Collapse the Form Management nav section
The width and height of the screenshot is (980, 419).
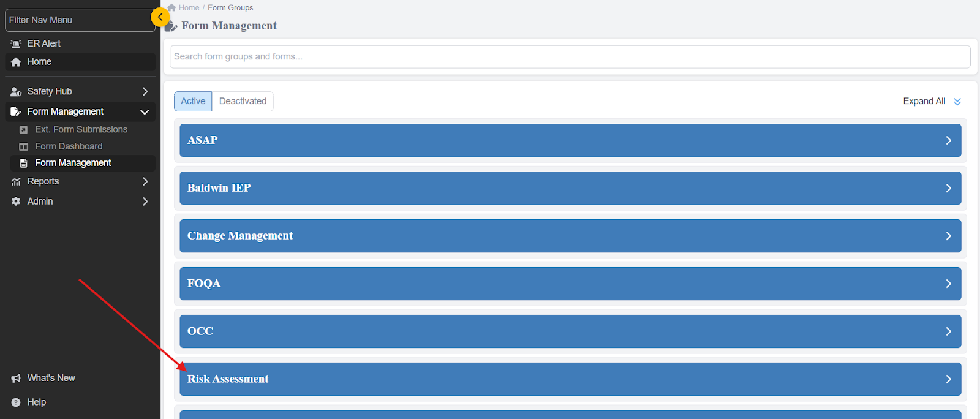coord(145,111)
